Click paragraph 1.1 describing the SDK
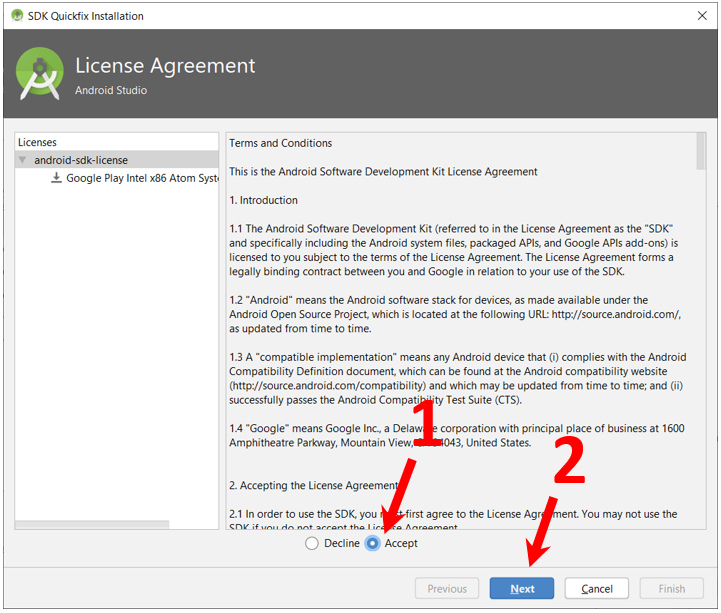Screen dimensions: 721x613 click(x=453, y=250)
